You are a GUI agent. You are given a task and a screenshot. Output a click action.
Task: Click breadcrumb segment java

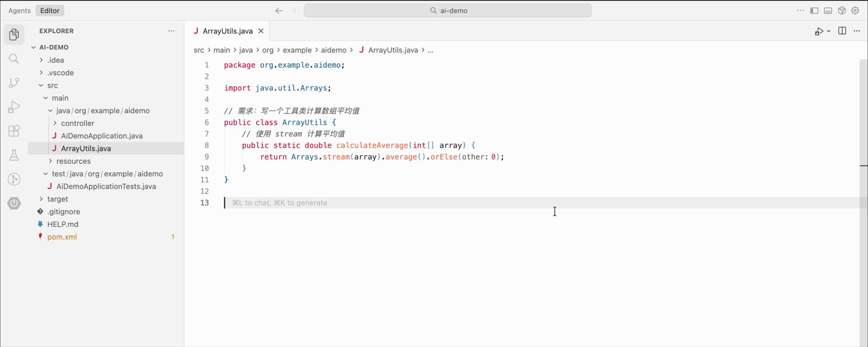coord(246,50)
